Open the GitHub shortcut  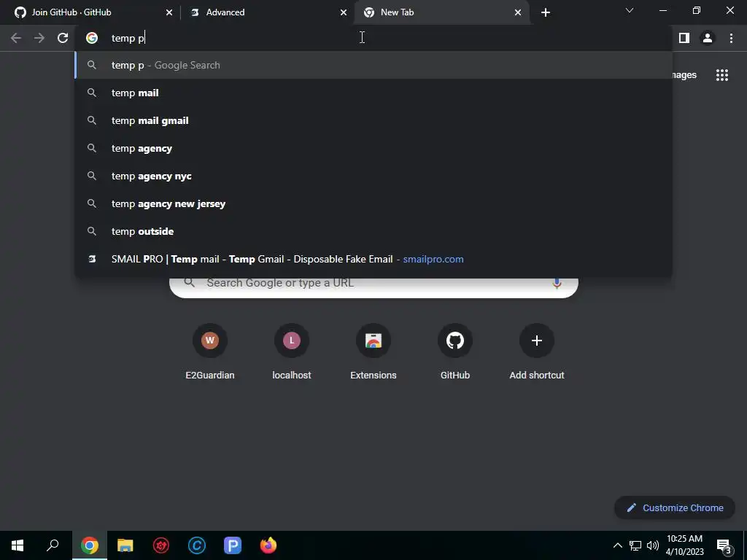(455, 352)
